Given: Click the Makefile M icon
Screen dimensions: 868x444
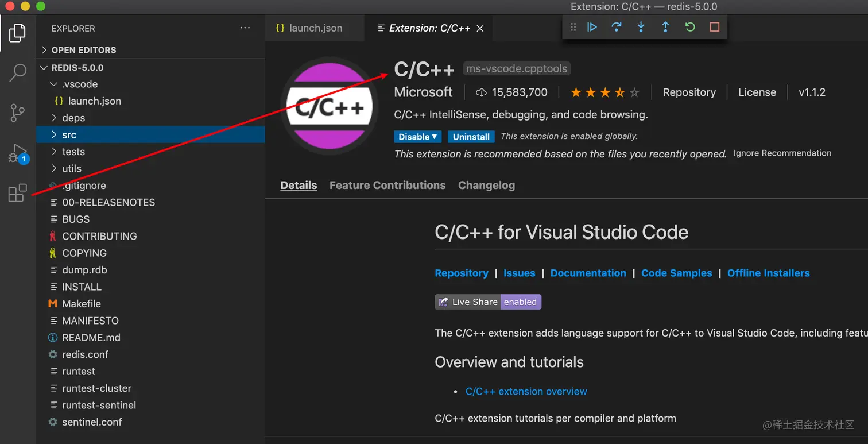Looking at the screenshot, I should point(53,304).
